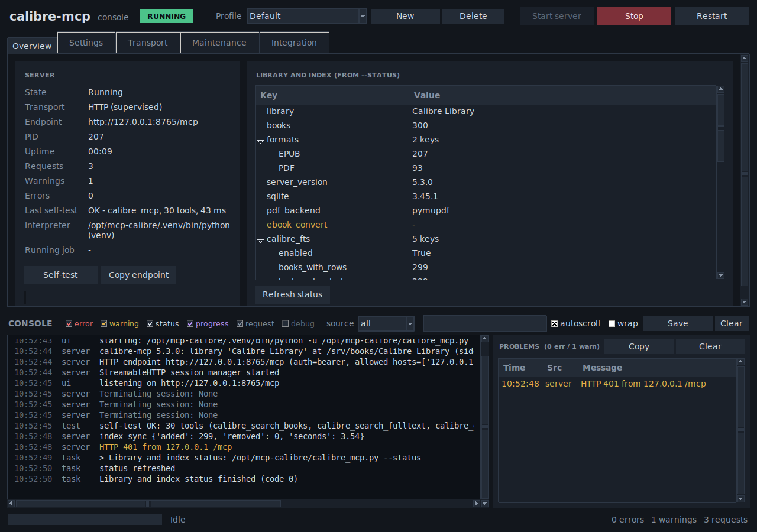Click console horizontal scrollbar left arrow
The height and width of the screenshot is (532, 757).
click(11, 504)
